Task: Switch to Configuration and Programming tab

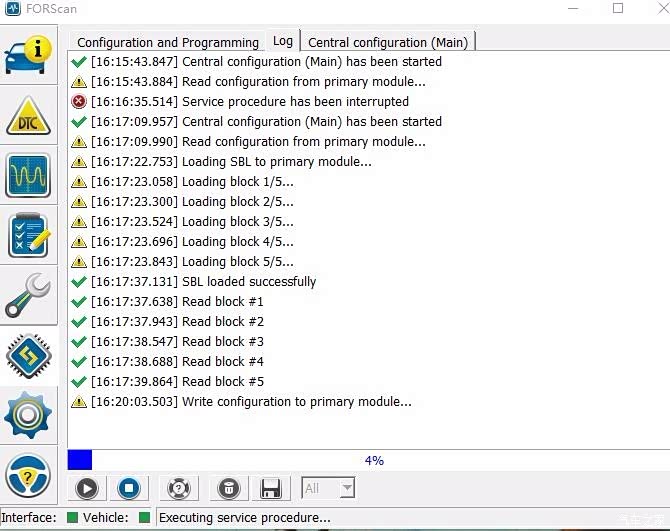Action: pos(168,42)
